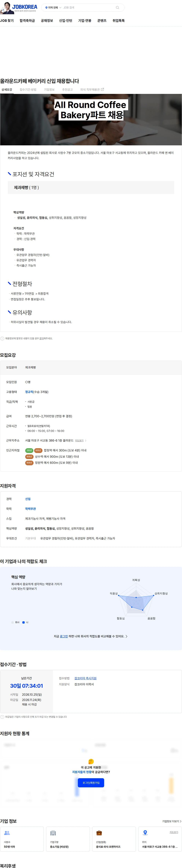Click the 6호선 badge beside 상수역
Screen dimensions: 182x868
pyautogui.click(x=29, y=457)
